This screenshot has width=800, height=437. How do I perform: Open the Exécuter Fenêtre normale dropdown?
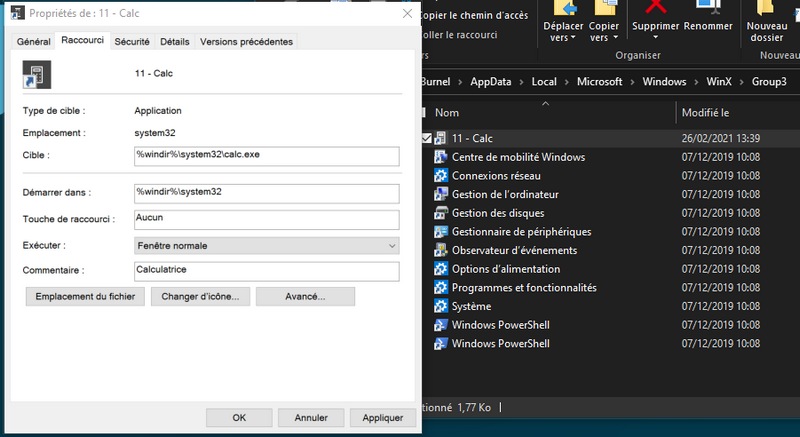click(x=266, y=246)
